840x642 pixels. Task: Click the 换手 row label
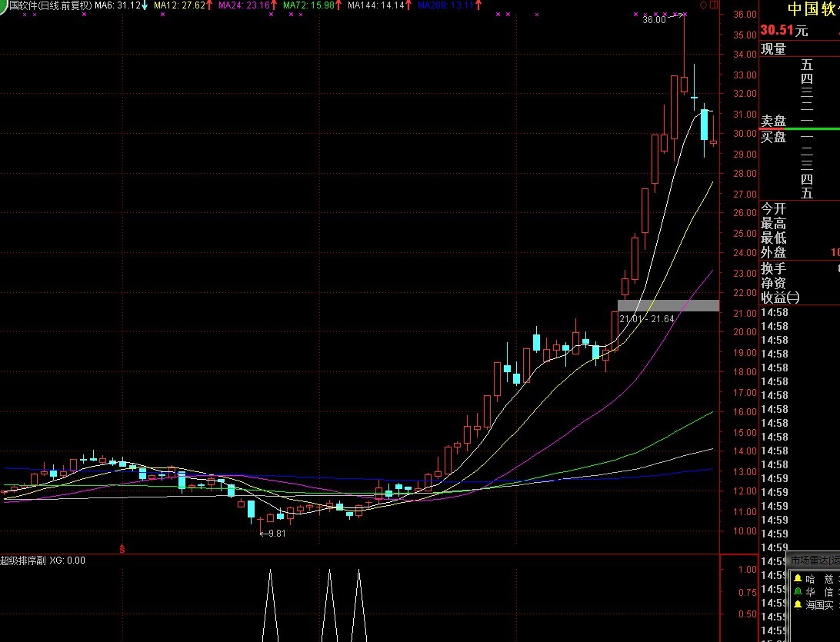coord(773,268)
